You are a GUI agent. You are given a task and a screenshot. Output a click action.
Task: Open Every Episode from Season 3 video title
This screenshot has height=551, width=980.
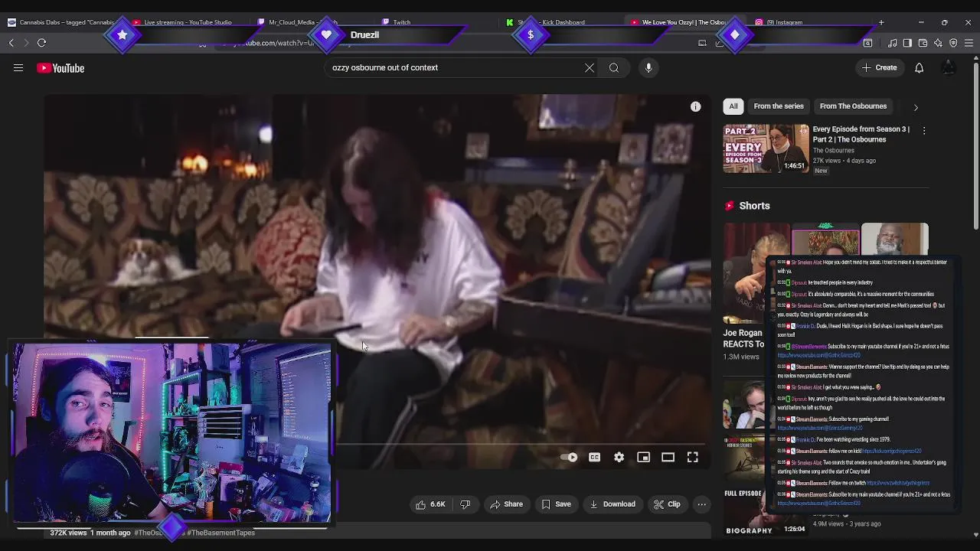tap(861, 134)
